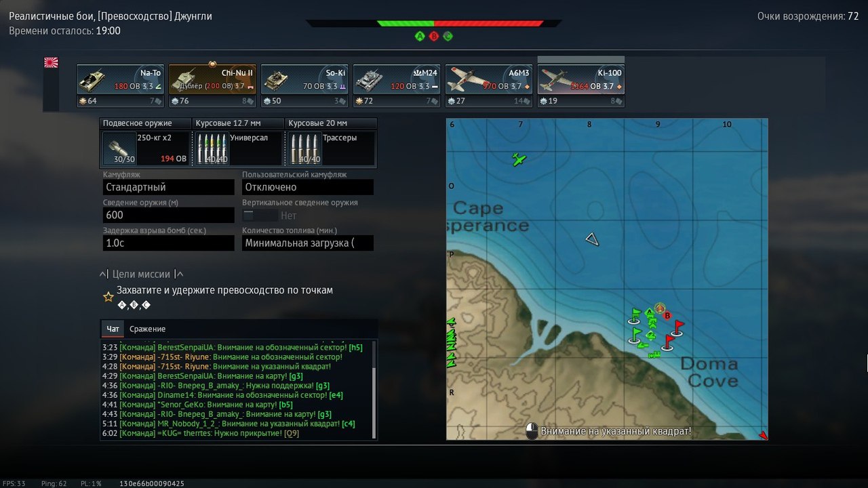Click the star icon next to mission objective
The width and height of the screenshot is (868, 488).
pos(108,296)
